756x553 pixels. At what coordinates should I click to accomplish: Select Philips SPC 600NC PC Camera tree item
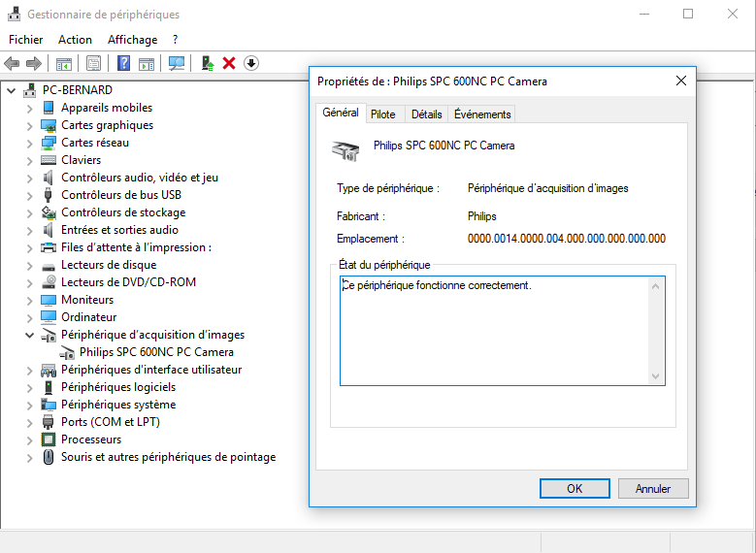(156, 352)
